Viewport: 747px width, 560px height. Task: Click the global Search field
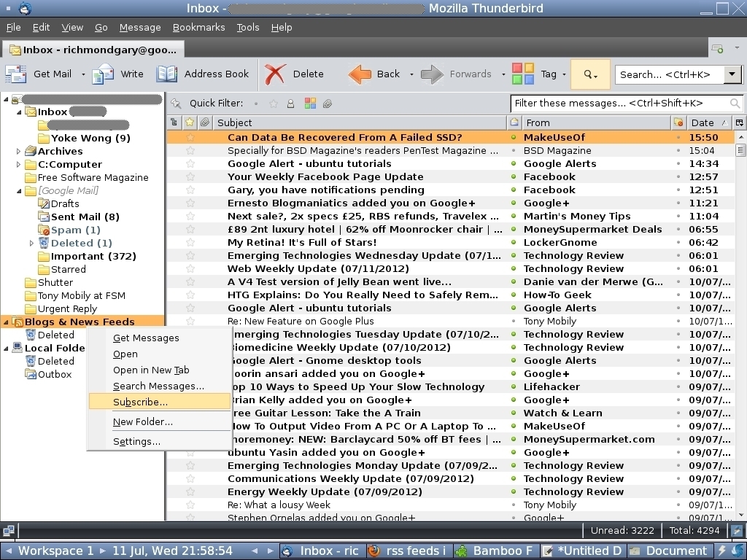pyautogui.click(x=670, y=74)
